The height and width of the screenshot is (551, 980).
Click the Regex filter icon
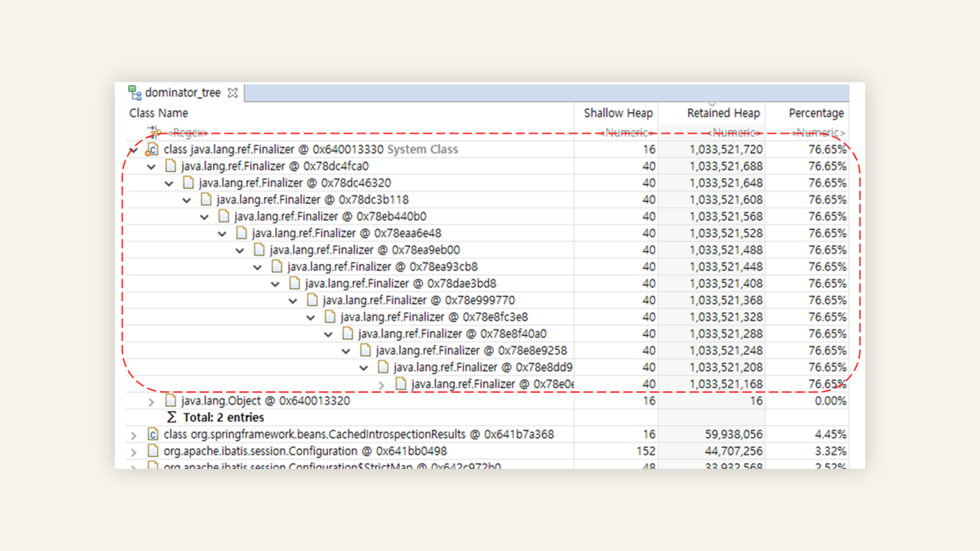click(x=154, y=132)
